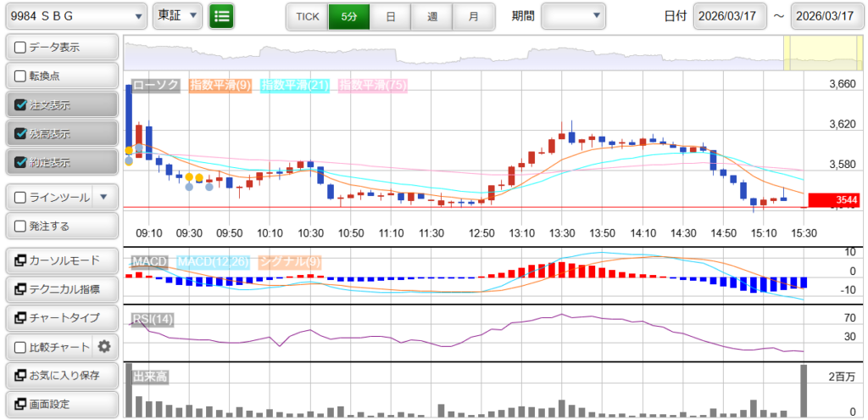The width and height of the screenshot is (868, 420).
Task: Click the red 3544 current price marker
Action: pos(834,200)
